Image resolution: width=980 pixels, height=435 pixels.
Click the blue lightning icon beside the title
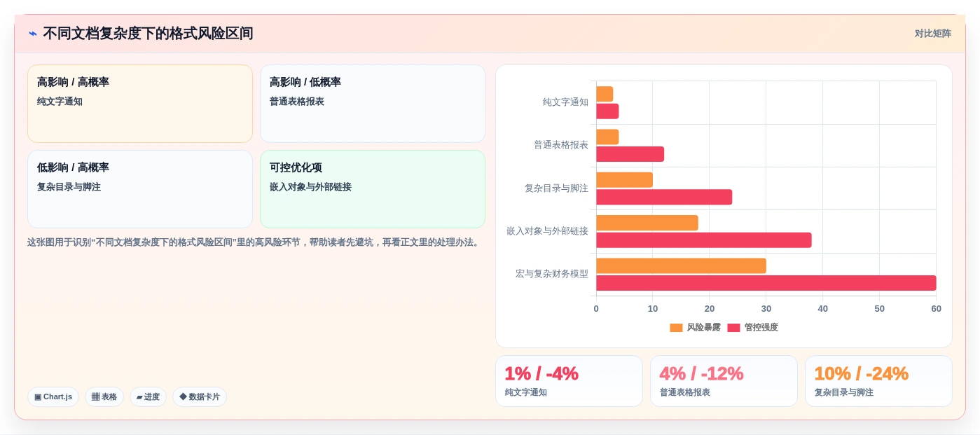(x=33, y=34)
